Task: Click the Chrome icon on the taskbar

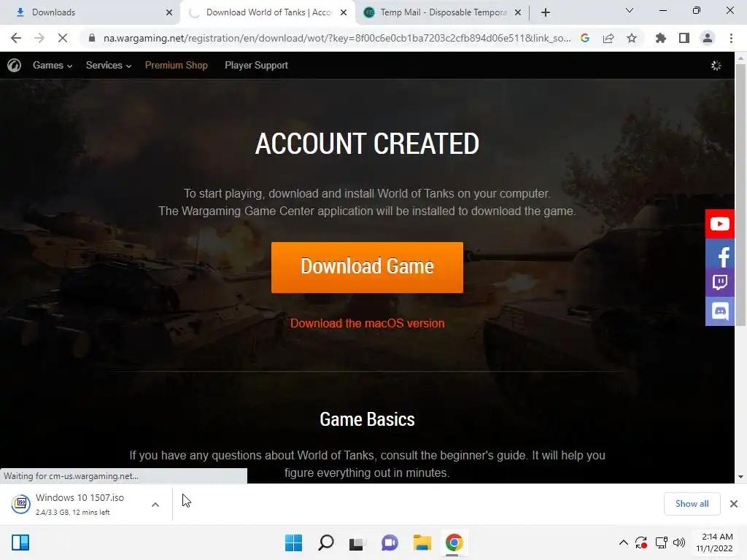Action: click(454, 542)
